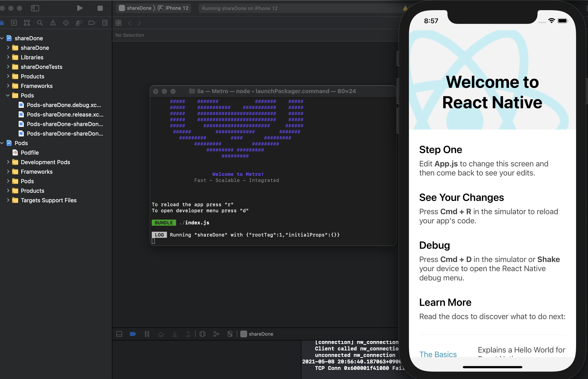588x379 pixels.
Task: Toggle the Xcode navigator sidebar
Action: tap(35, 8)
